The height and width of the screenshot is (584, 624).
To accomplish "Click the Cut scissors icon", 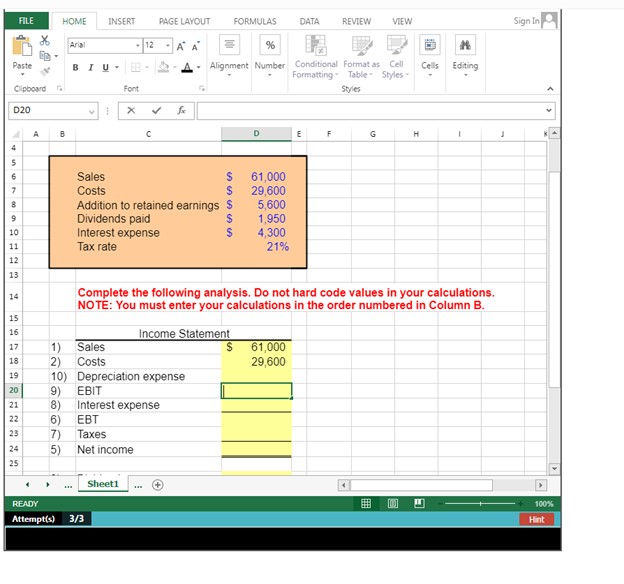I will pyautogui.click(x=45, y=40).
